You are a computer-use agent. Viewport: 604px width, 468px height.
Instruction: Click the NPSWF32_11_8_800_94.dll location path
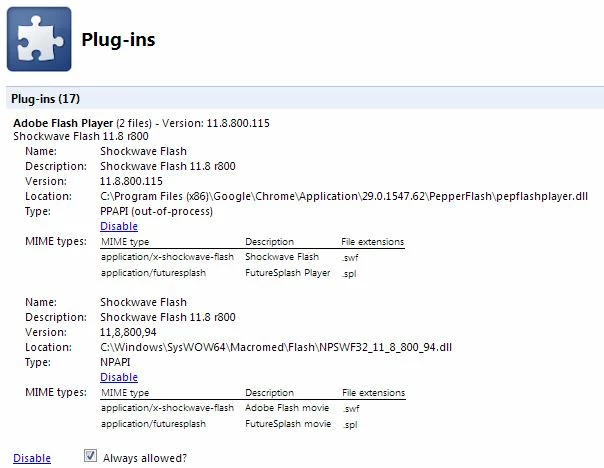pyautogui.click(x=276, y=347)
